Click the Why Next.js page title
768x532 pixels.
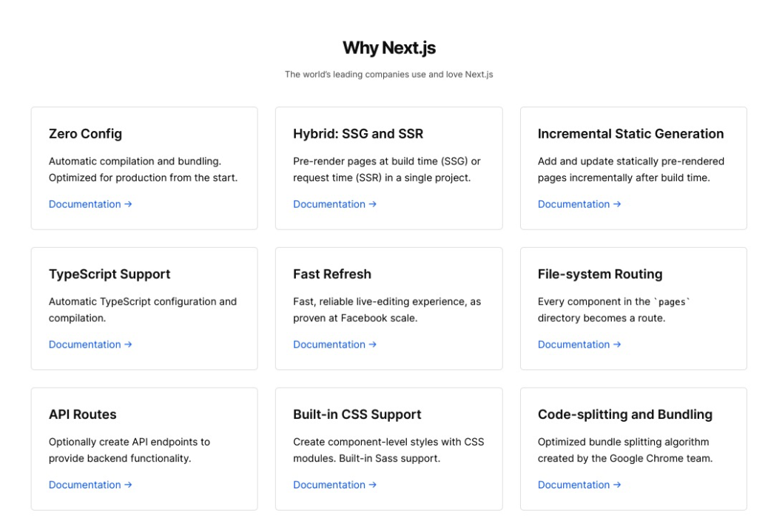[389, 48]
